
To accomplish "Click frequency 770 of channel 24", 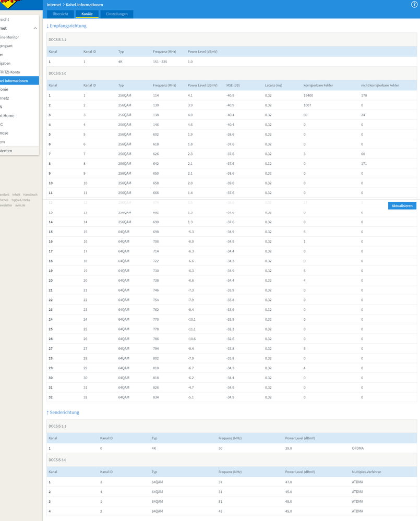I will 156,319.
